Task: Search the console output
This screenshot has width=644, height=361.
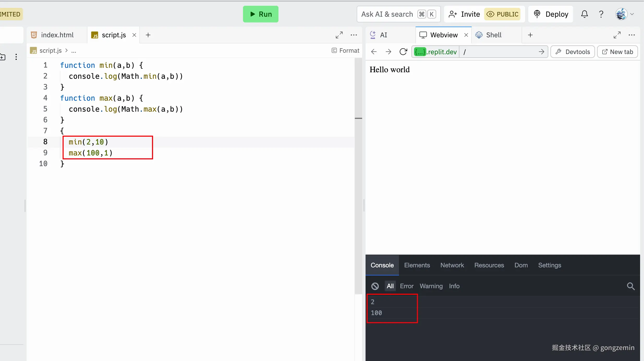Action: pyautogui.click(x=630, y=286)
